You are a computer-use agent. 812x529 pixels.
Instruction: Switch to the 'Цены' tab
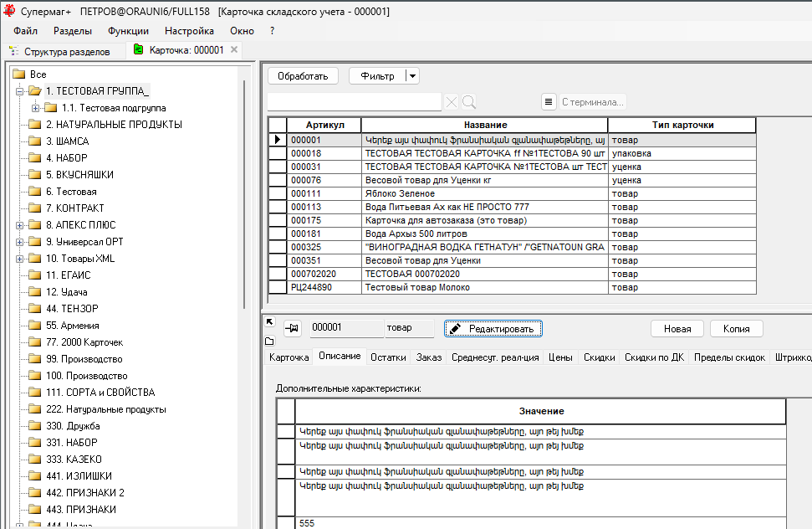click(560, 357)
